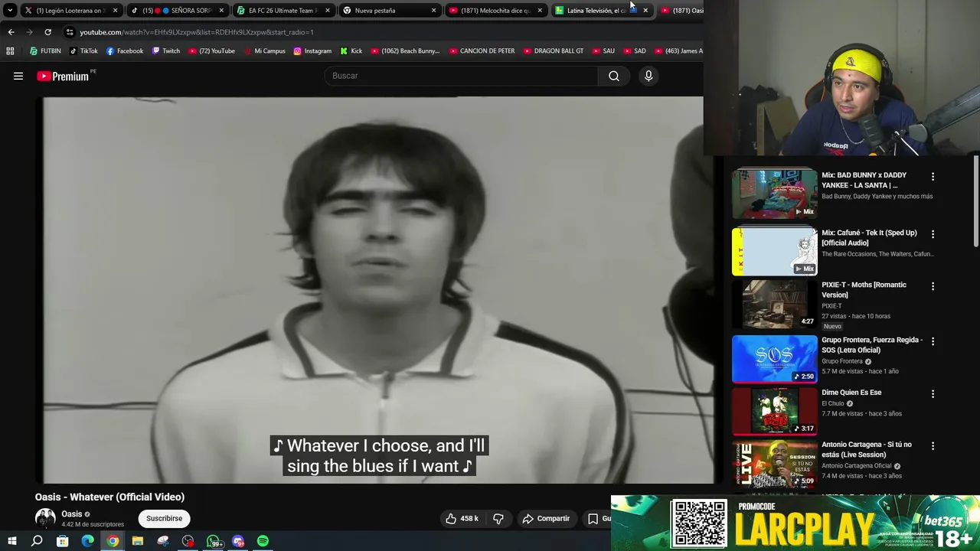Share the video via Compartir

coord(546,518)
